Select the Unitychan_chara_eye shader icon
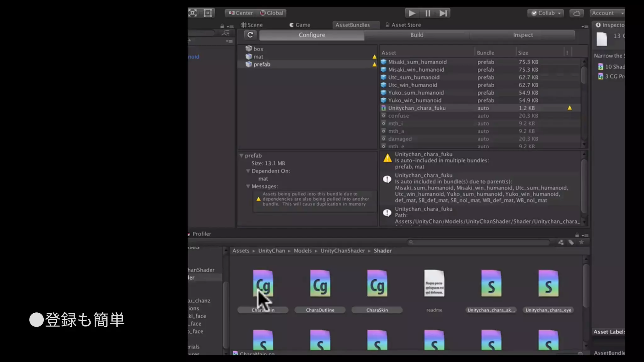This screenshot has width=644, height=362. [548, 284]
